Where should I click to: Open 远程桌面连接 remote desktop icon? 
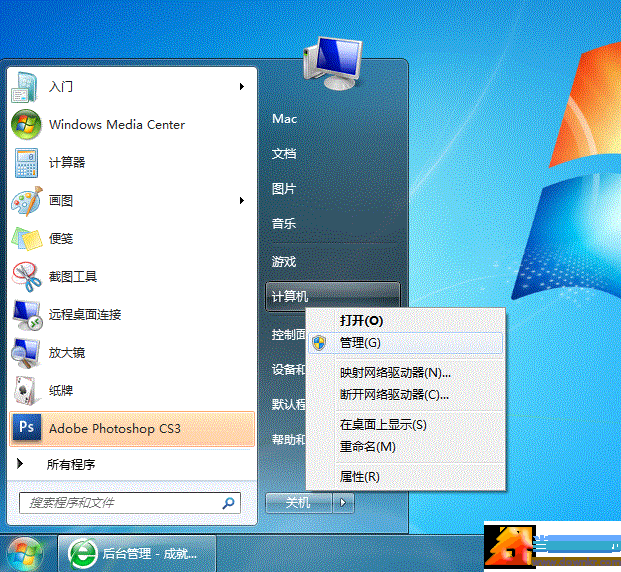(x=26, y=315)
